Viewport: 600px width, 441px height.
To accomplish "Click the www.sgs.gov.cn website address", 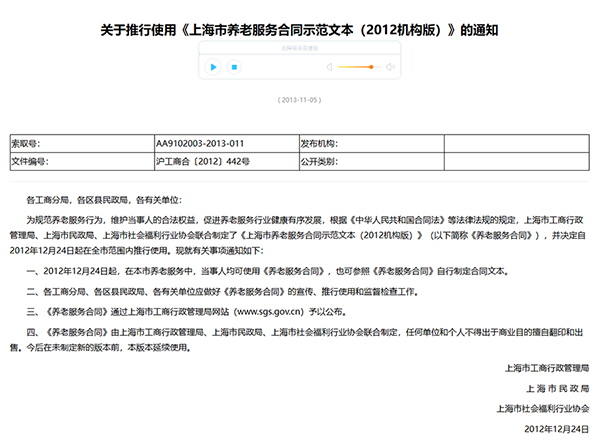I will 271,312.
